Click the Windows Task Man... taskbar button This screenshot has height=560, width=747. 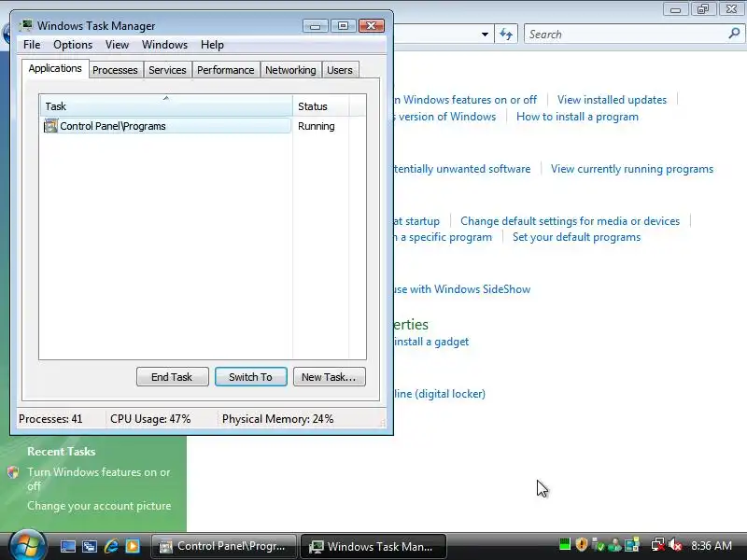coord(373,546)
